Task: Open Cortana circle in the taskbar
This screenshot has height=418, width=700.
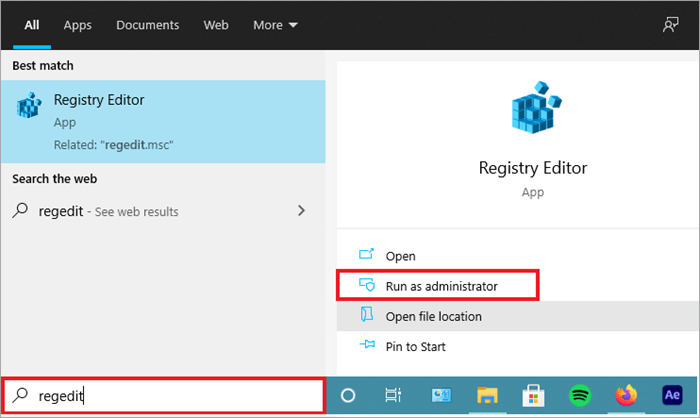Action: (348, 395)
